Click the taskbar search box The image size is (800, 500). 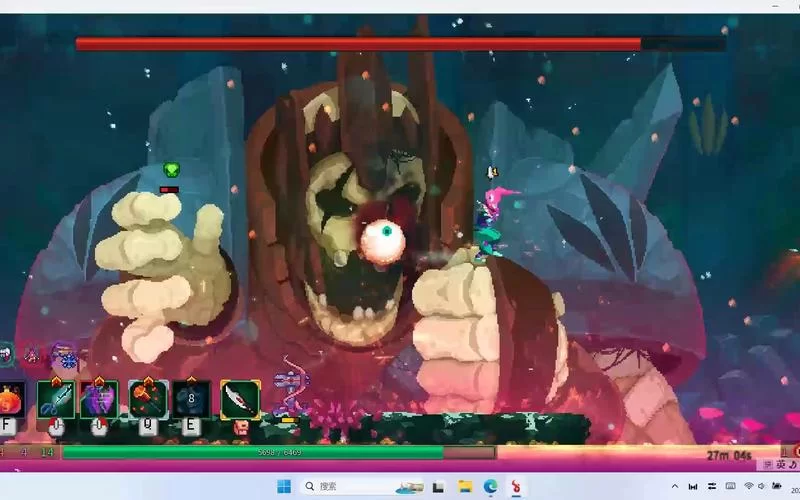tap(363, 486)
